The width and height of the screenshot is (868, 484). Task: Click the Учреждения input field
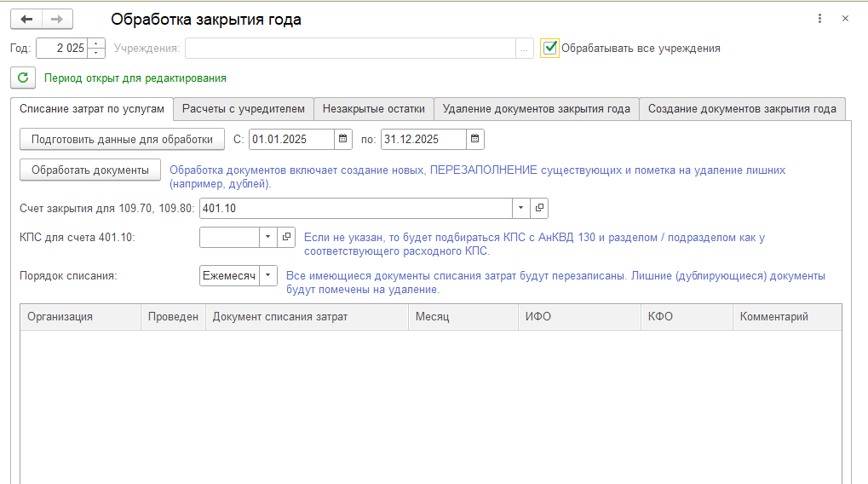[350, 49]
